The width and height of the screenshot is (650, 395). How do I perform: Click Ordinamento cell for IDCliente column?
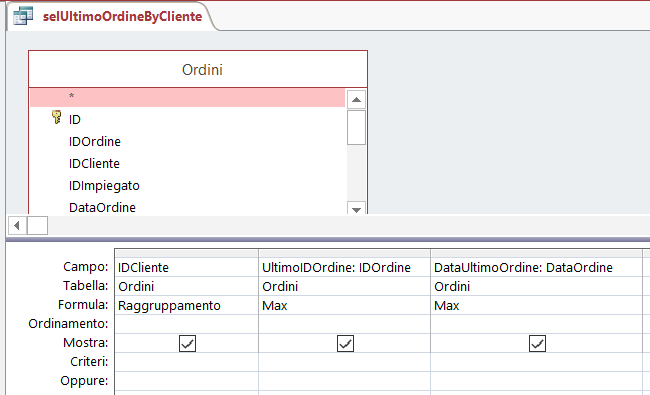[x=187, y=324]
